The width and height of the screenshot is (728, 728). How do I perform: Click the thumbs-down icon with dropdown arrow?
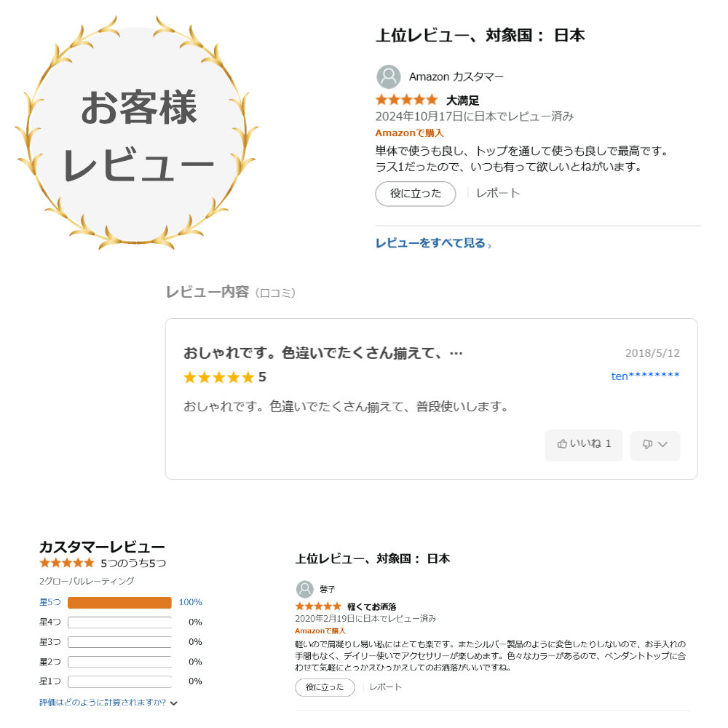pyautogui.click(x=654, y=444)
